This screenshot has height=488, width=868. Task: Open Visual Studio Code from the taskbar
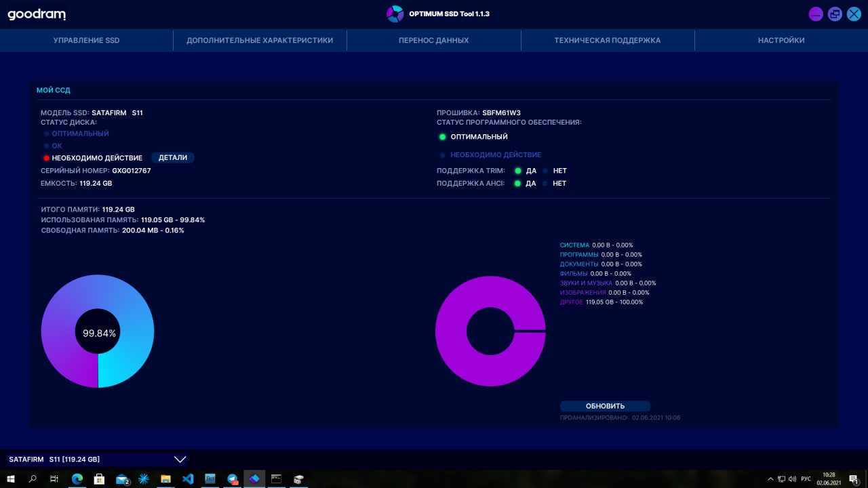pos(188,479)
